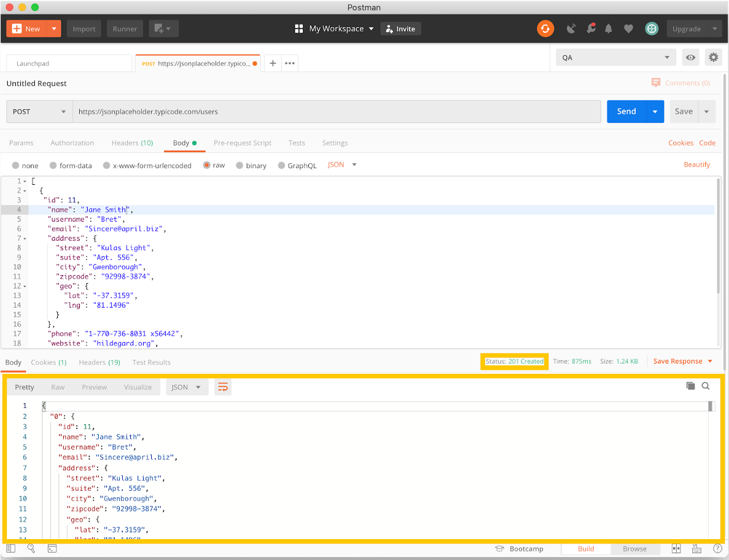Open manage environments gear icon

tap(713, 58)
